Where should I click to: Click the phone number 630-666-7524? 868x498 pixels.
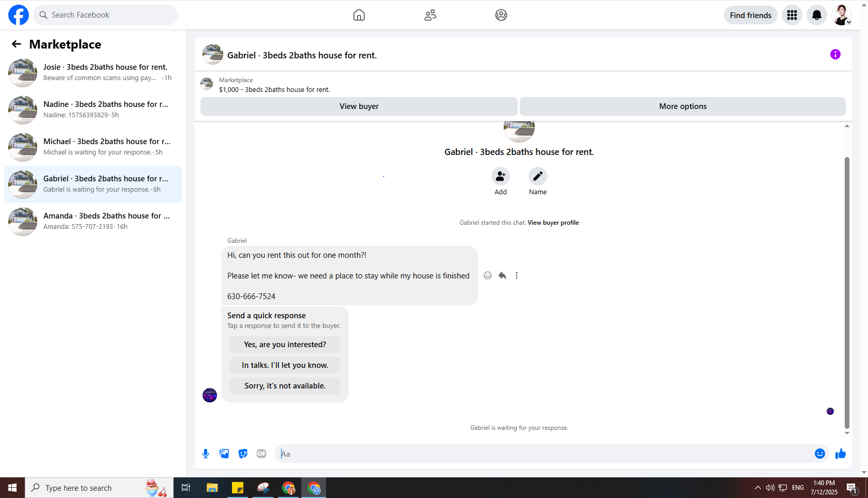pos(251,297)
